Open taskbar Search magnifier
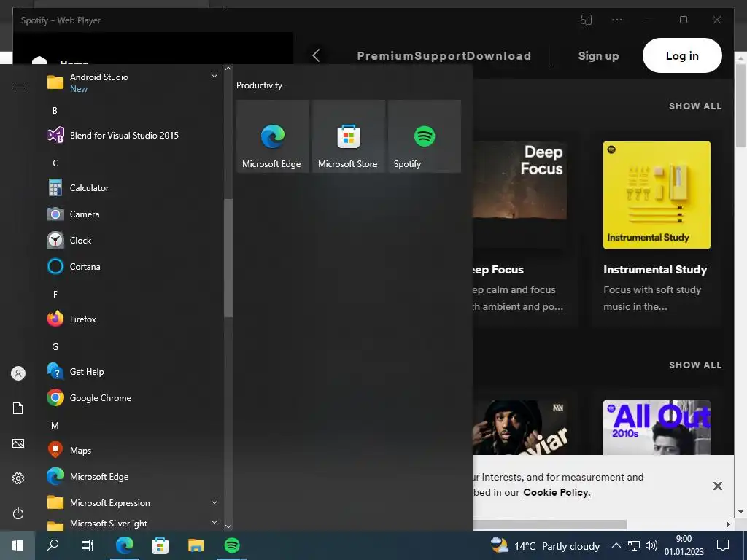The height and width of the screenshot is (560, 747). click(53, 545)
